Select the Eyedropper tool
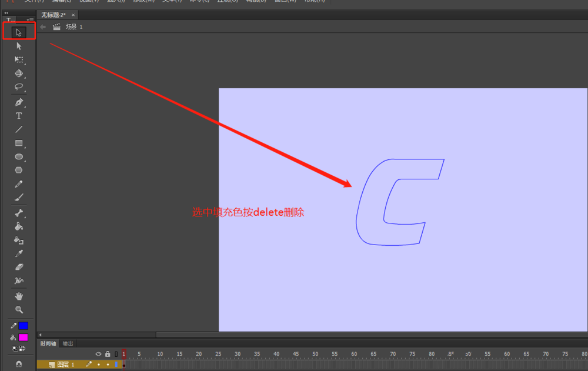The width and height of the screenshot is (588, 371). tap(19, 253)
